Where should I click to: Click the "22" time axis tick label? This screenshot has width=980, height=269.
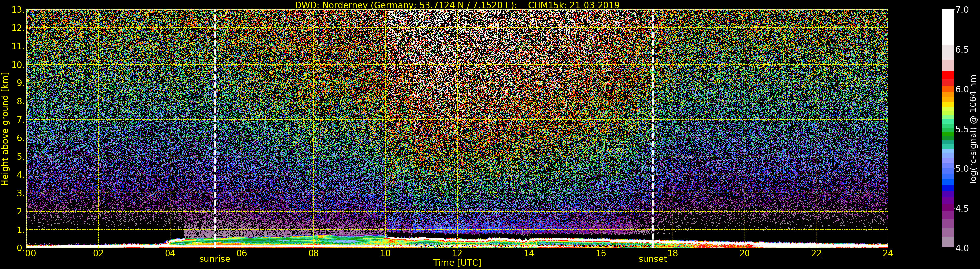click(x=816, y=253)
